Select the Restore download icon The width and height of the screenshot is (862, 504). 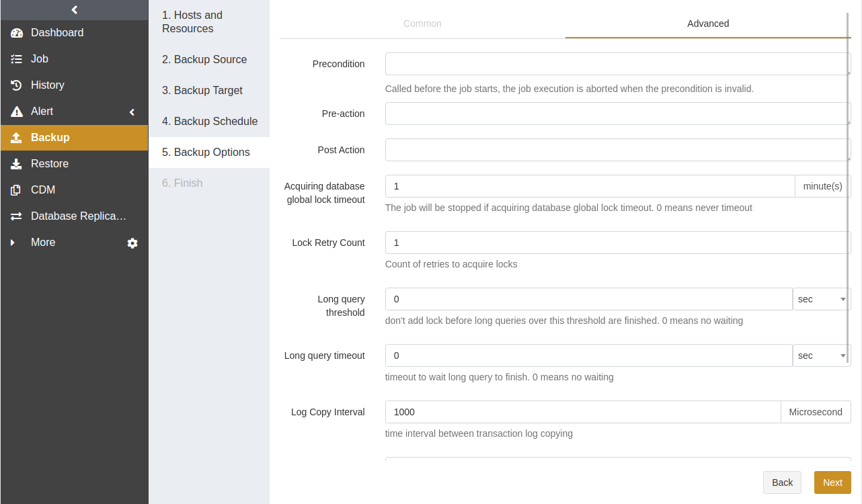17,164
